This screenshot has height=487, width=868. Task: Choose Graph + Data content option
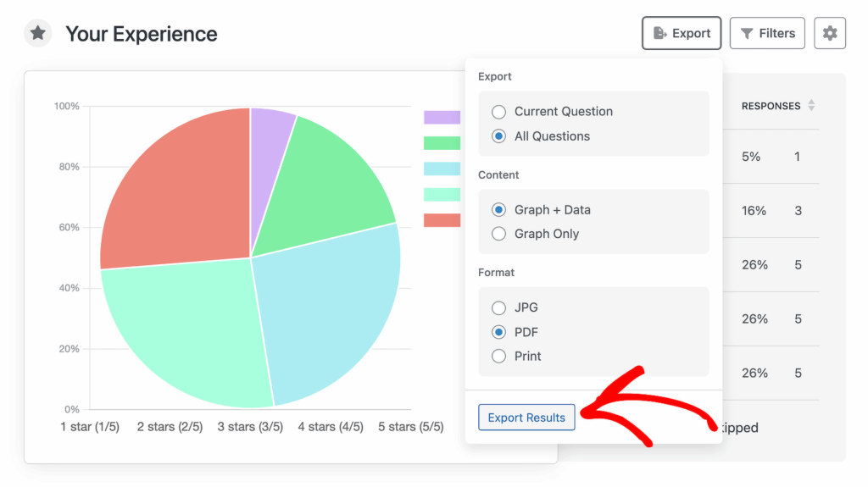(499, 210)
